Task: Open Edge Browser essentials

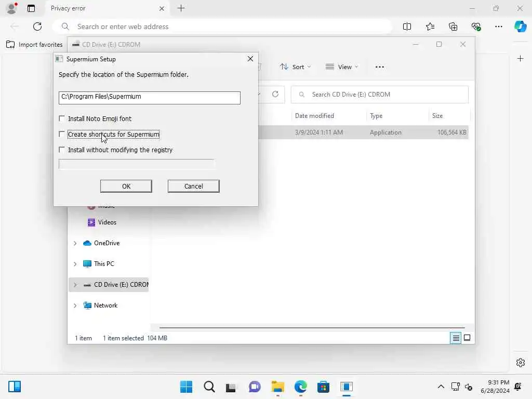Action: click(x=476, y=26)
